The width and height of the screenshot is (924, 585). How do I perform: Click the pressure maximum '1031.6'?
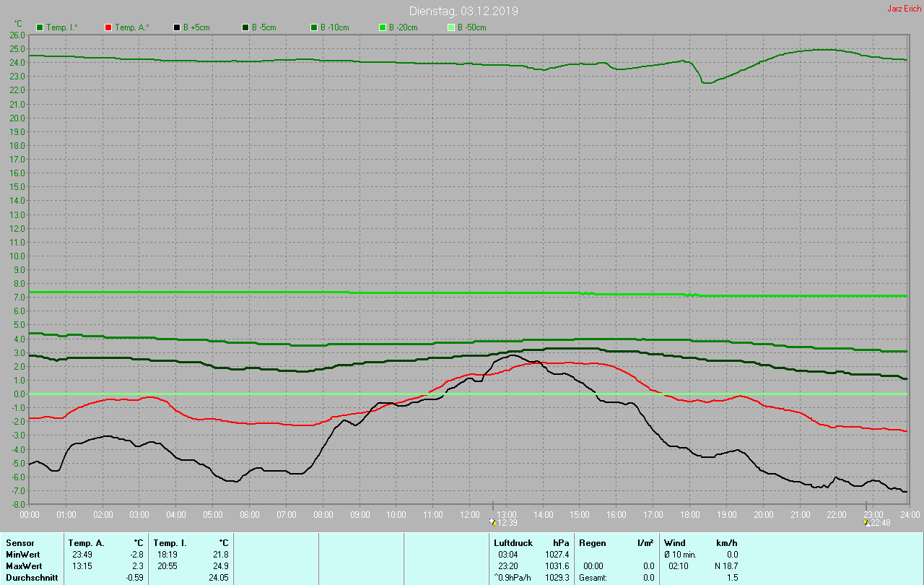557,565
